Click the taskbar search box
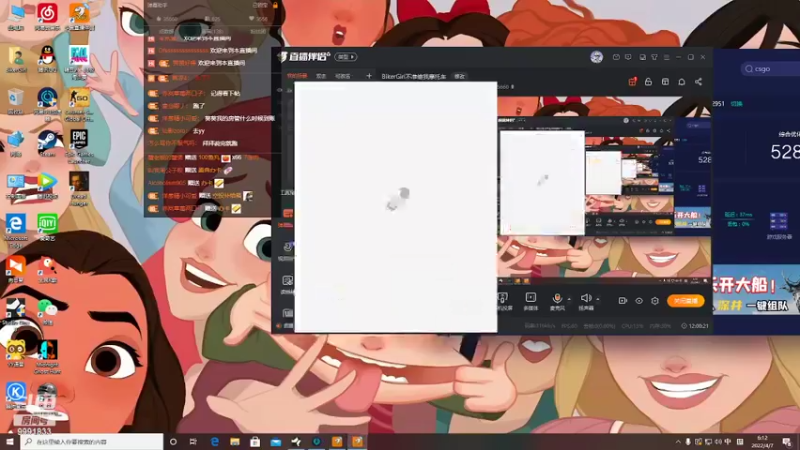 click(92, 442)
